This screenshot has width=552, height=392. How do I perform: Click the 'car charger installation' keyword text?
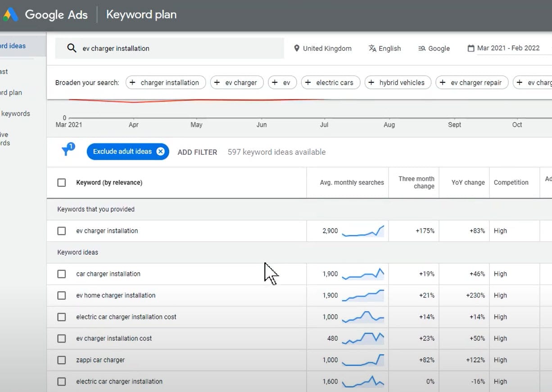click(108, 274)
